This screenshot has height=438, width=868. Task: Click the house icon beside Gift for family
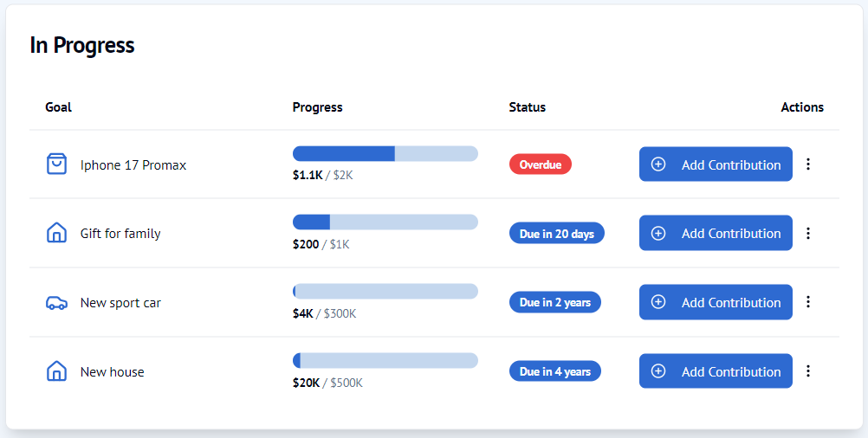coord(56,233)
